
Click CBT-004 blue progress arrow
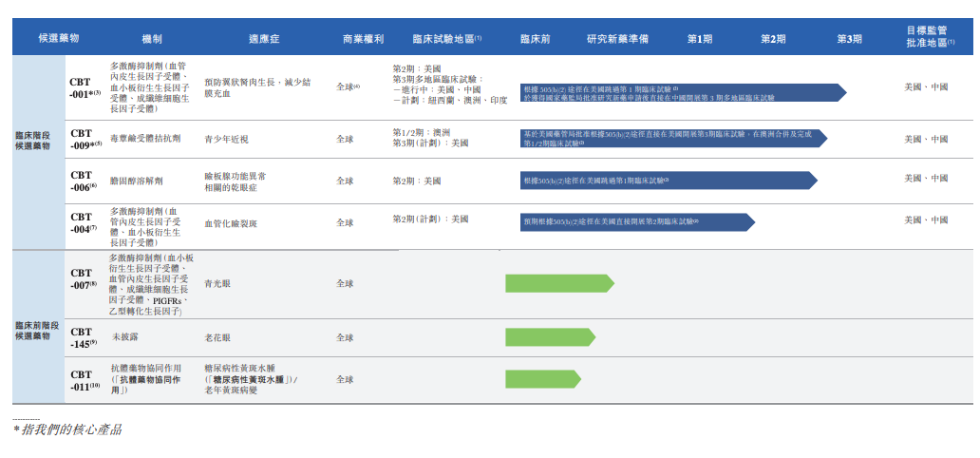click(637, 222)
